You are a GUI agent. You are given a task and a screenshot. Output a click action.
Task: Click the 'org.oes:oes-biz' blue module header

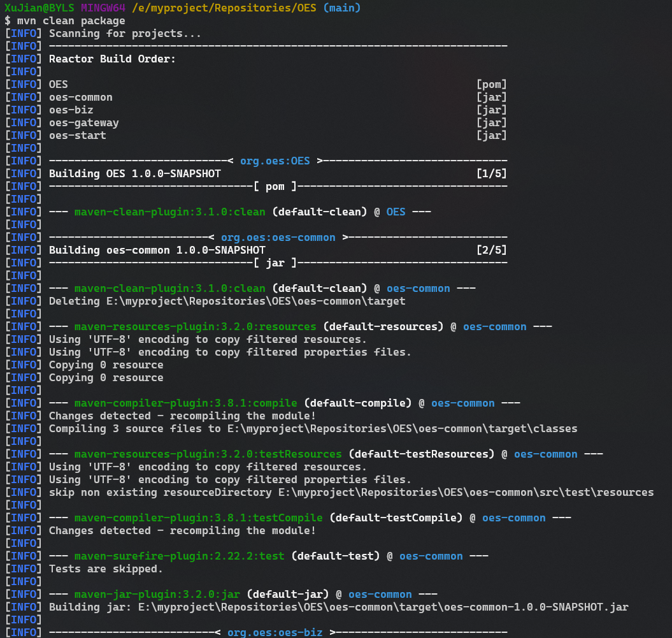pyautogui.click(x=275, y=633)
